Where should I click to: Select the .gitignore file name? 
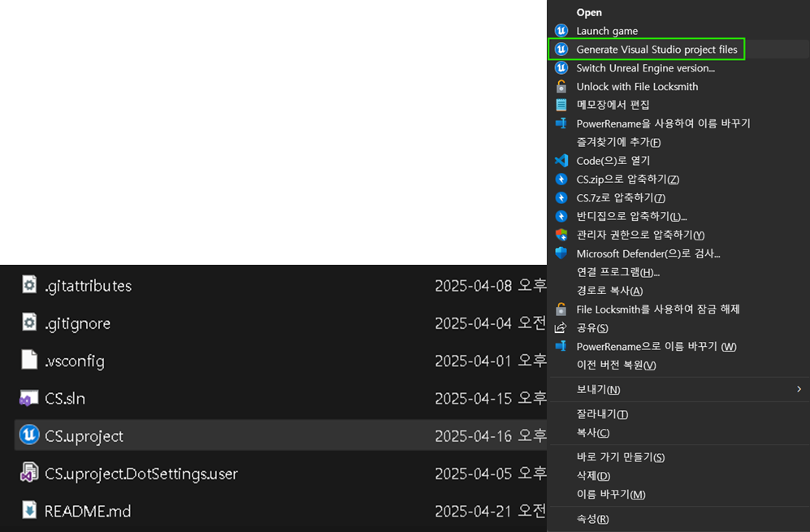[77, 323]
